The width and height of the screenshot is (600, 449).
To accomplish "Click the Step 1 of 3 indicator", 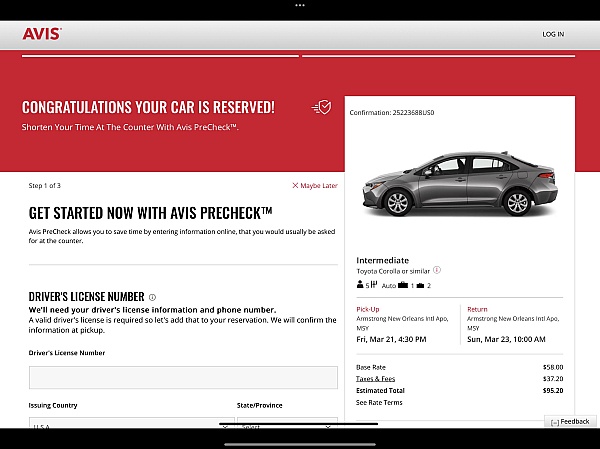I will tap(44, 186).
